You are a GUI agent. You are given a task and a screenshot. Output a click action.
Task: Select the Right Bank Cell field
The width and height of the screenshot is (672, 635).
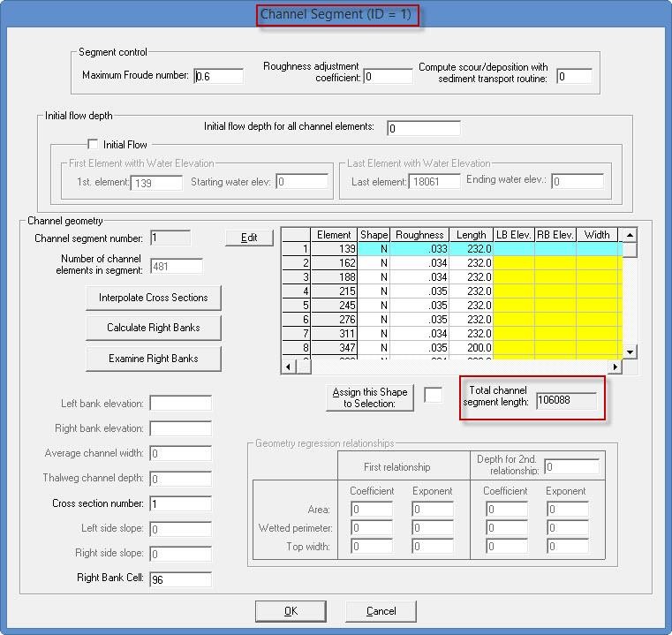[x=180, y=579]
